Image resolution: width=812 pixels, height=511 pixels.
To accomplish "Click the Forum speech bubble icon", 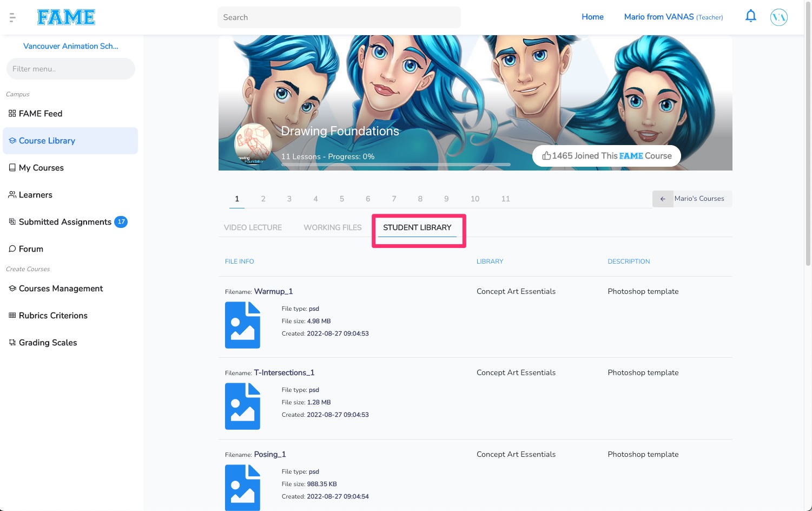I will 12,248.
